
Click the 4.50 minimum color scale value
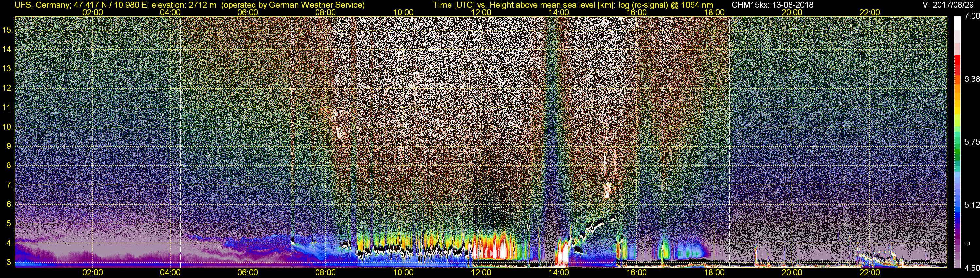click(x=972, y=268)
